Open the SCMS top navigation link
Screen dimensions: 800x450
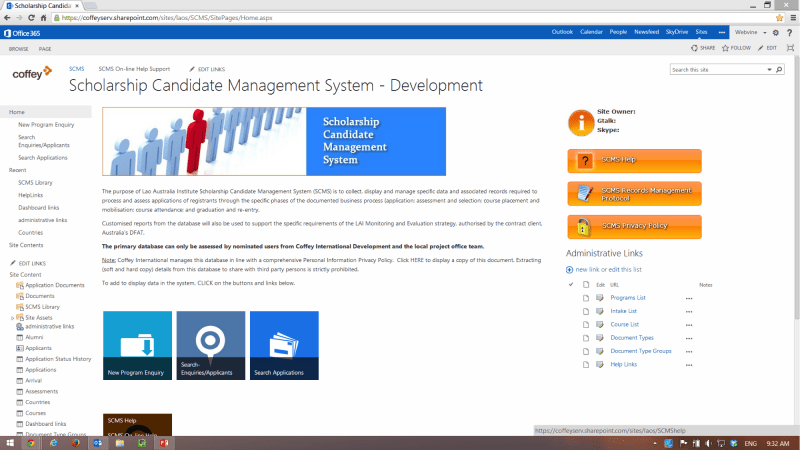pos(77,68)
